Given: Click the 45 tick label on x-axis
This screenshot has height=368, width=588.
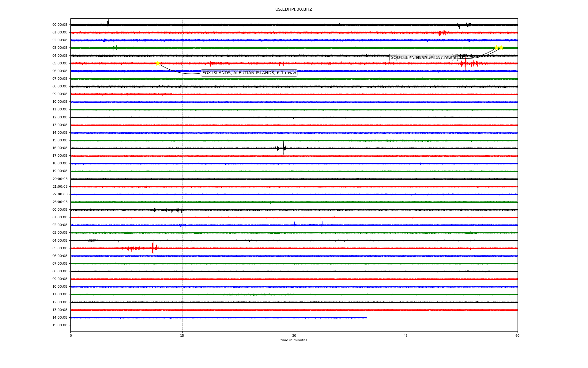Looking at the screenshot, I should 406,335.
